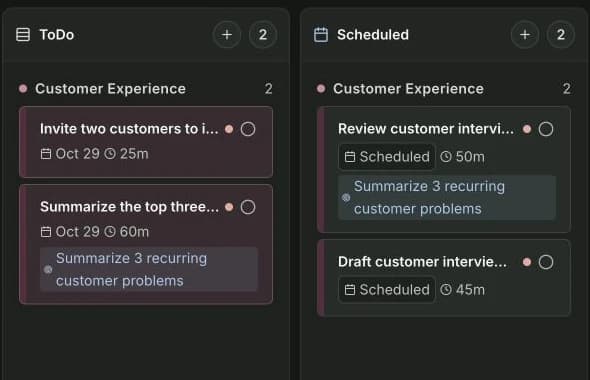The width and height of the screenshot is (590, 380).
Task: Click Oct 29 date on 'Invite two customers' card
Action: tap(70, 154)
